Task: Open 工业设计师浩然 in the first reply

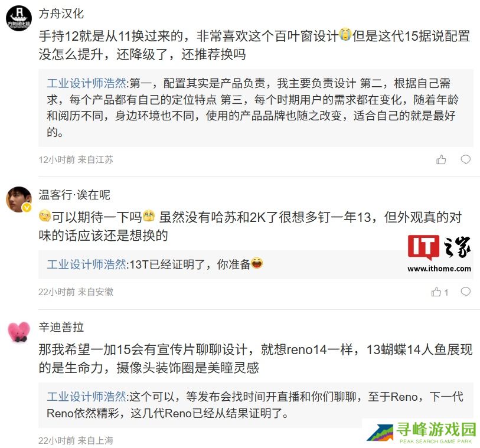Action: (x=87, y=83)
